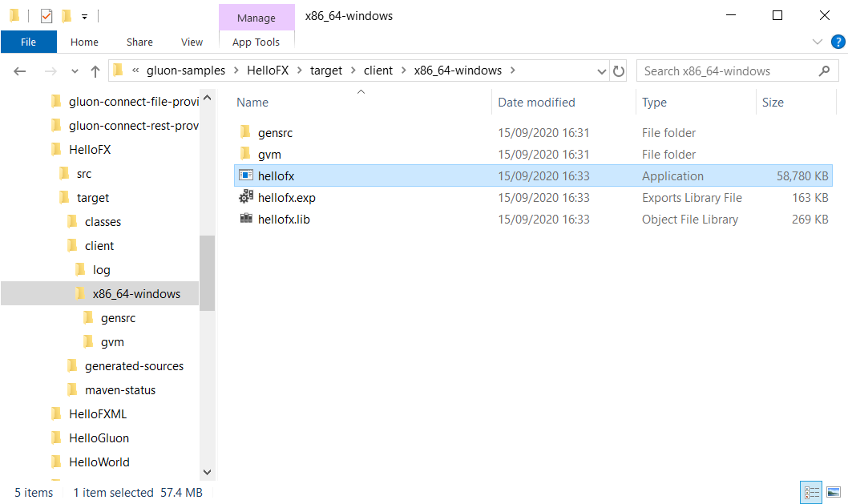848x504 pixels.
Task: Open the Help question mark icon
Action: (x=838, y=42)
